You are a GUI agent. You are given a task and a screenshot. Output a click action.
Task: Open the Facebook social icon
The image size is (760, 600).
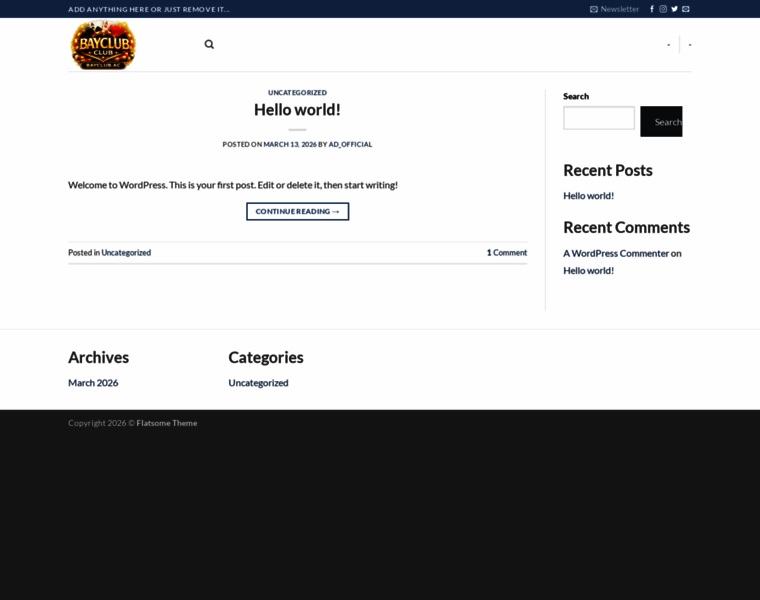tap(652, 9)
